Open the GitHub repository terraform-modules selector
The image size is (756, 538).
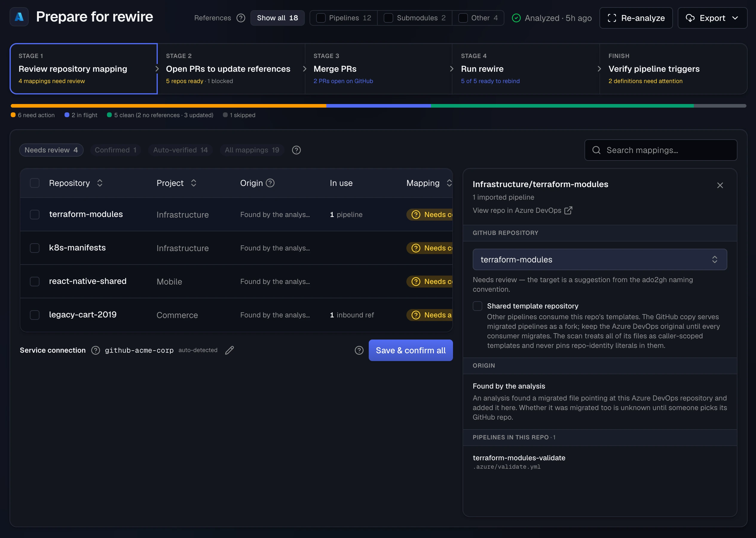point(599,259)
